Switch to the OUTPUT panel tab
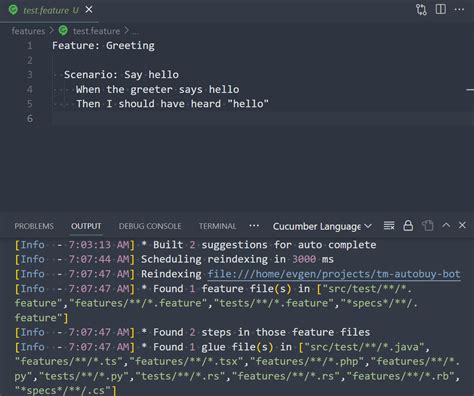This screenshot has width=474, height=396. [86, 226]
